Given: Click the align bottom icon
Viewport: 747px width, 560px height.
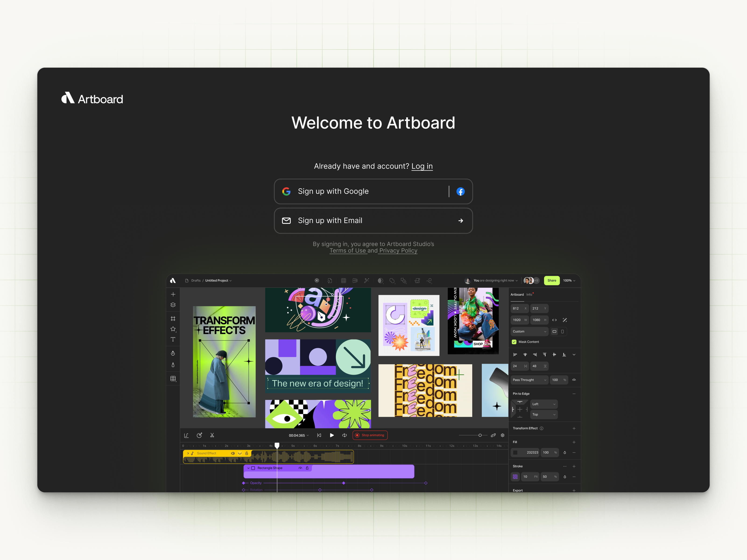Looking at the screenshot, I should pyautogui.click(x=564, y=354).
